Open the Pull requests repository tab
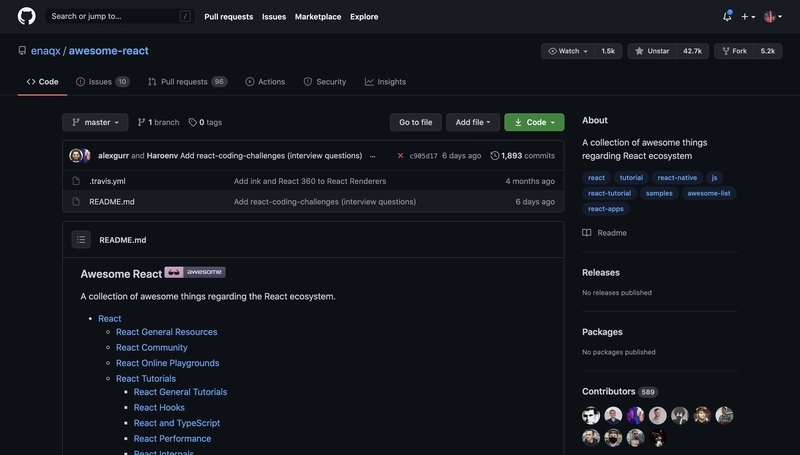 click(x=187, y=82)
